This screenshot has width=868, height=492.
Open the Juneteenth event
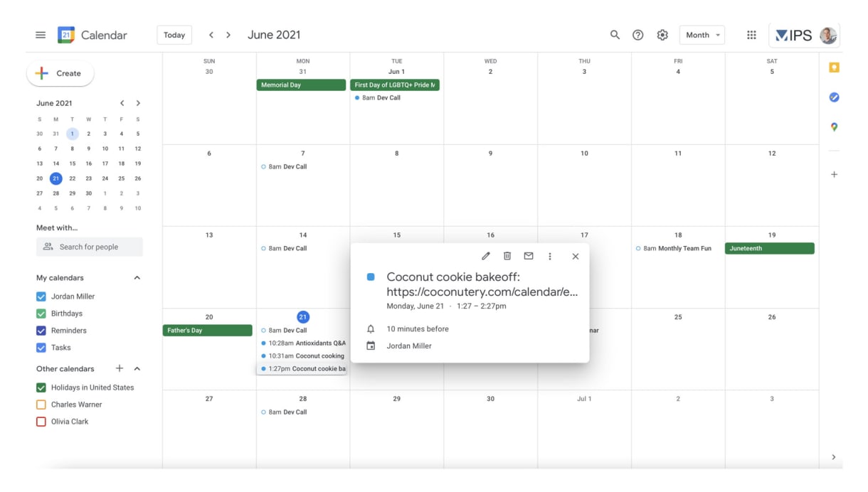(x=770, y=248)
